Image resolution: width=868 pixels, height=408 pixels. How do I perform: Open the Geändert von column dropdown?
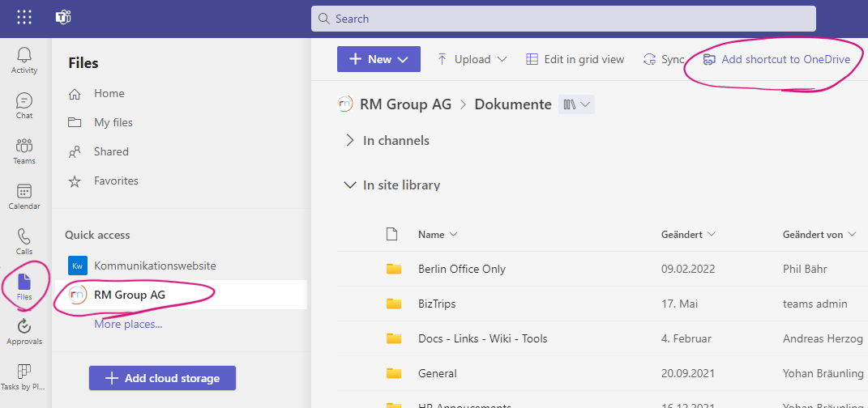819,235
